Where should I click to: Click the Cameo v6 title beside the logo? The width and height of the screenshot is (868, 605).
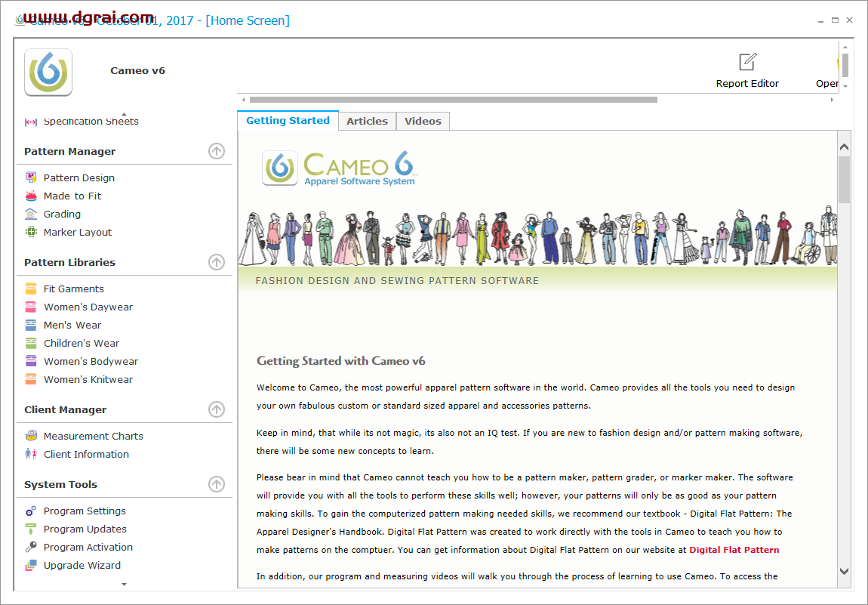pyautogui.click(x=138, y=71)
